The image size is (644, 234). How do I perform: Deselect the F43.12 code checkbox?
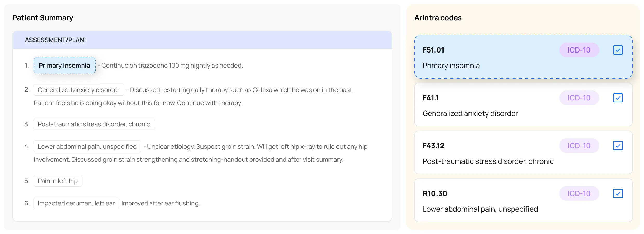(618, 146)
